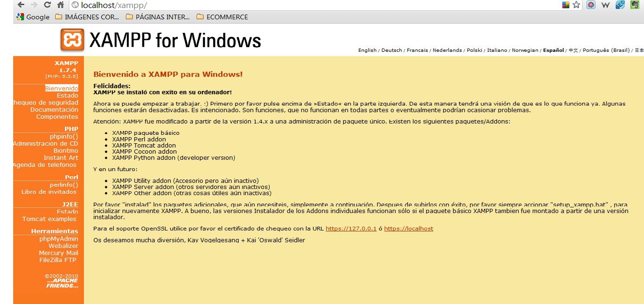This screenshot has height=304, width=644.
Task: Open the ECOMMERCE bookmark folder
Action: 222,17
